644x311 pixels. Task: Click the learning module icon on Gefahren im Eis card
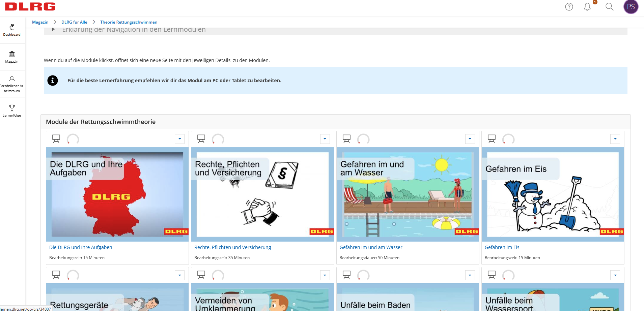click(492, 139)
